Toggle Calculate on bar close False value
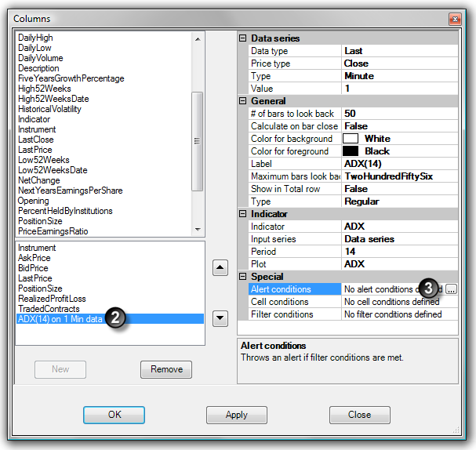The width and height of the screenshot is (476, 450). pyautogui.click(x=399, y=126)
